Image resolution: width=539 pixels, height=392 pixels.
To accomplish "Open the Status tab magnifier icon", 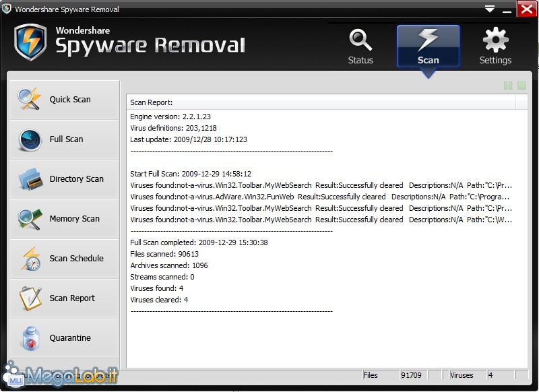I will [x=360, y=40].
